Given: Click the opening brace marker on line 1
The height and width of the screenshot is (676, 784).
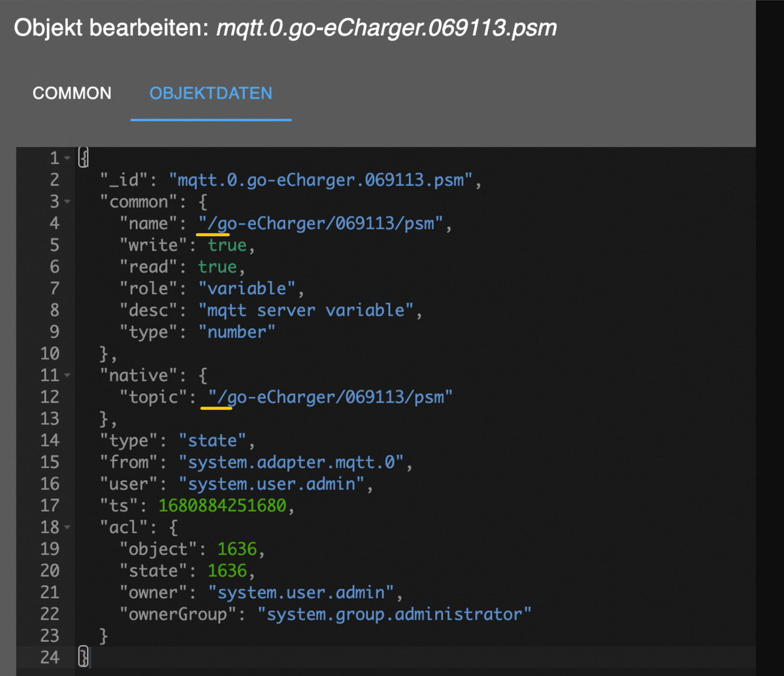Looking at the screenshot, I should 83,157.
